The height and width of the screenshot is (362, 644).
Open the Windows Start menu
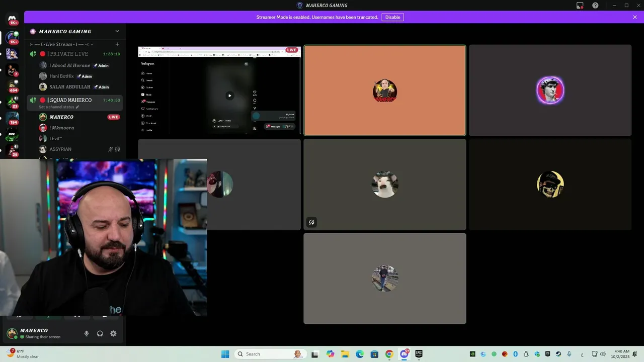tap(225, 354)
